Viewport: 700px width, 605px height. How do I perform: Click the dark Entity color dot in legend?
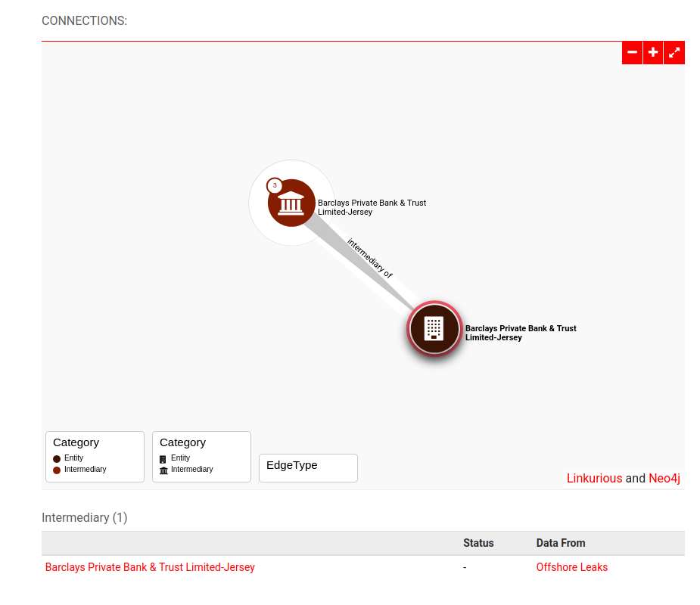pyautogui.click(x=57, y=459)
